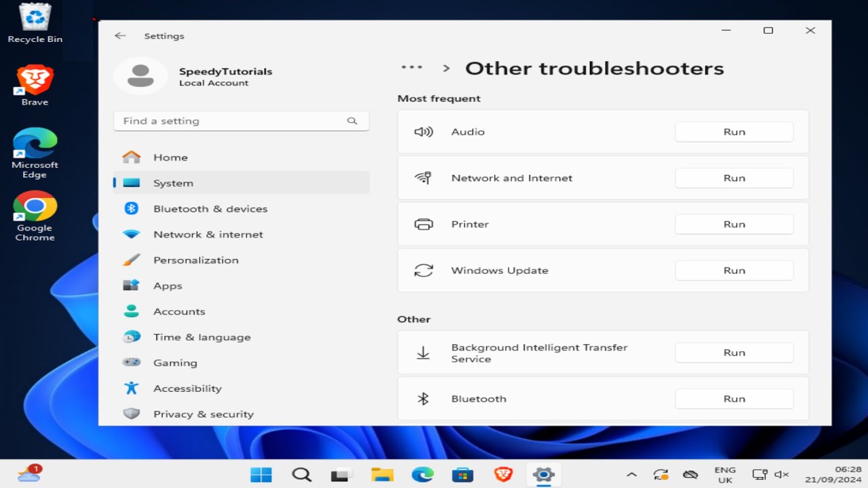Minimize the Settings window

click(726, 30)
